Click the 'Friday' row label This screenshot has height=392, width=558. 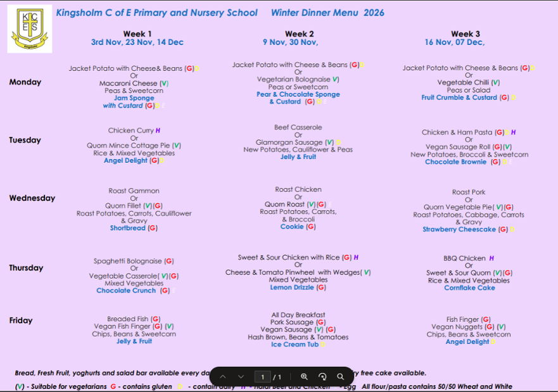(21, 320)
